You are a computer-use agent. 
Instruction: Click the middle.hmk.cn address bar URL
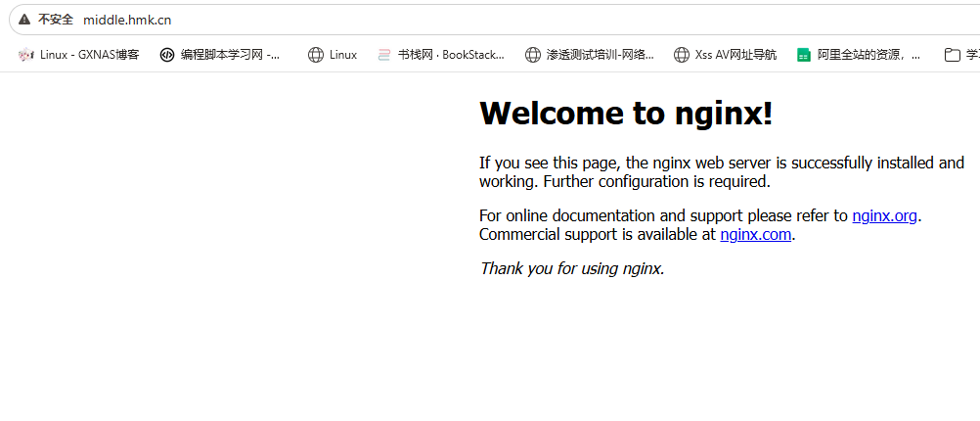click(x=127, y=20)
